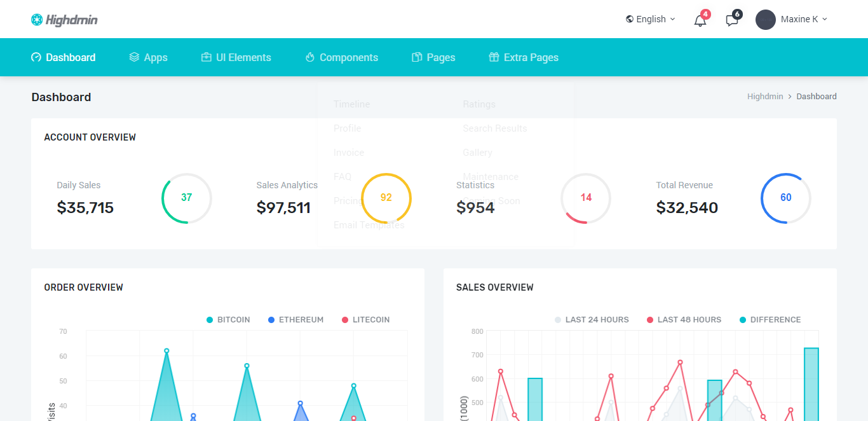This screenshot has height=421, width=868.
Task: Toggle the Ethereum legend series
Action: [295, 320]
